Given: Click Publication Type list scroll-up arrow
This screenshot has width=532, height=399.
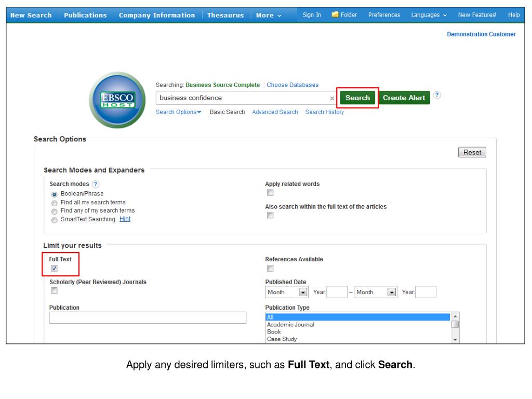Looking at the screenshot, I should coord(455,316).
